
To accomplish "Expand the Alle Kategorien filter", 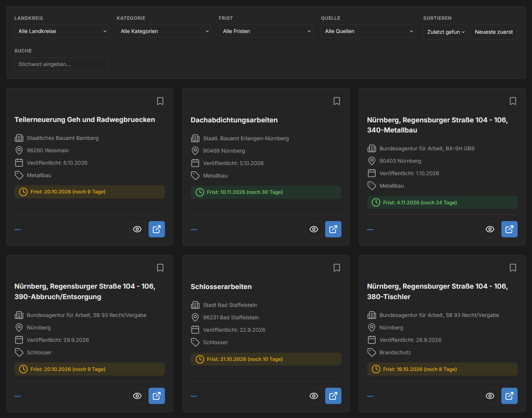I will pos(164,31).
